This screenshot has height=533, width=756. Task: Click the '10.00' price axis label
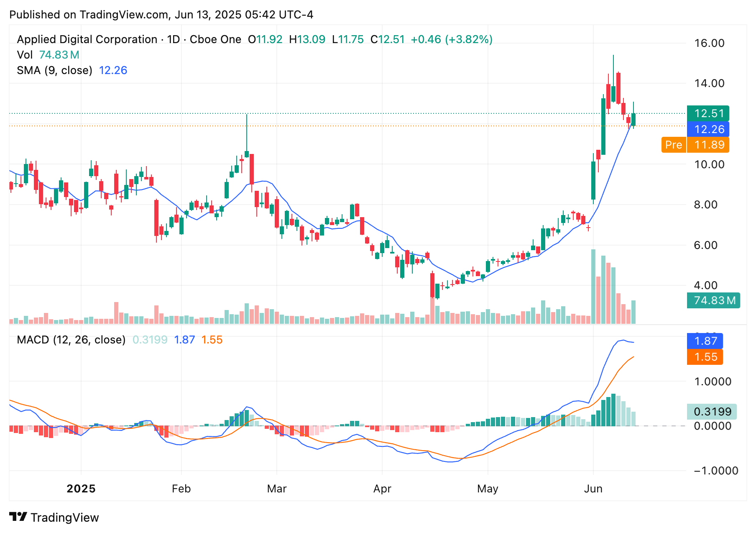click(709, 164)
